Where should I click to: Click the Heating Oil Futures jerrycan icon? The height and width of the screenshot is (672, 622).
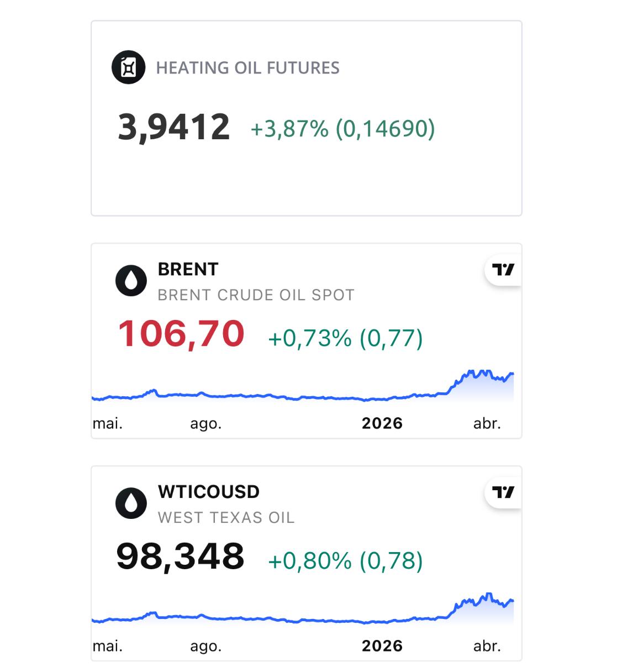click(128, 67)
